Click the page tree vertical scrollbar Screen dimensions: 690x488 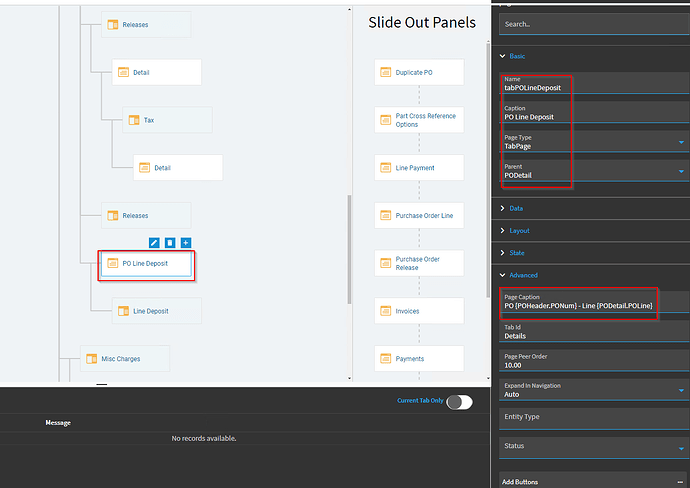coord(349,249)
